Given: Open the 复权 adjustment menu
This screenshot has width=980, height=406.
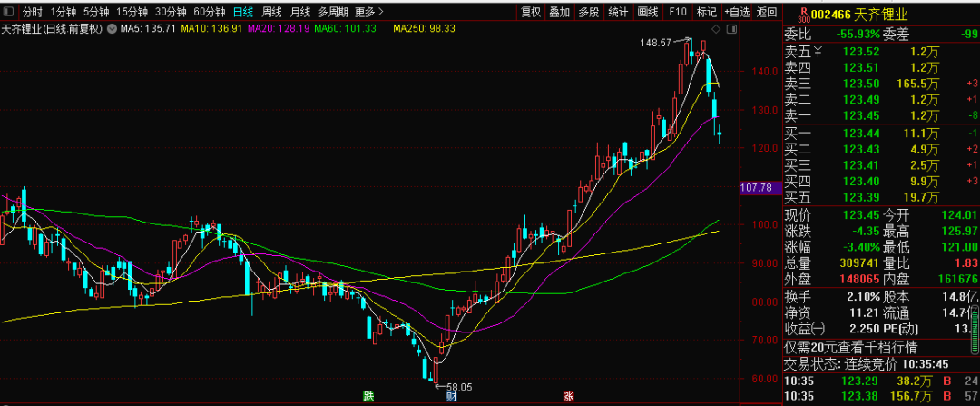Looking at the screenshot, I should [531, 12].
